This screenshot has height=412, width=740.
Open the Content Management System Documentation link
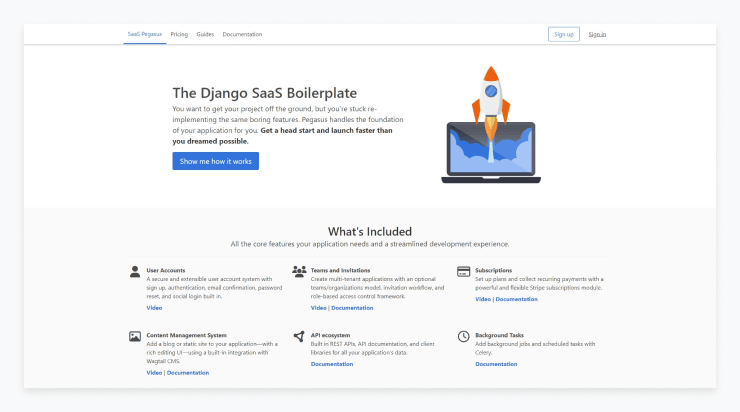[x=188, y=373]
